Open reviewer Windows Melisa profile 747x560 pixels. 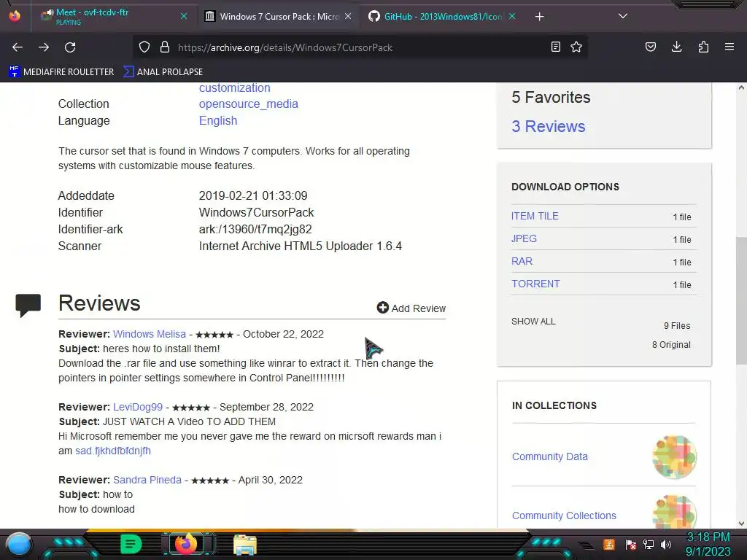point(149,334)
